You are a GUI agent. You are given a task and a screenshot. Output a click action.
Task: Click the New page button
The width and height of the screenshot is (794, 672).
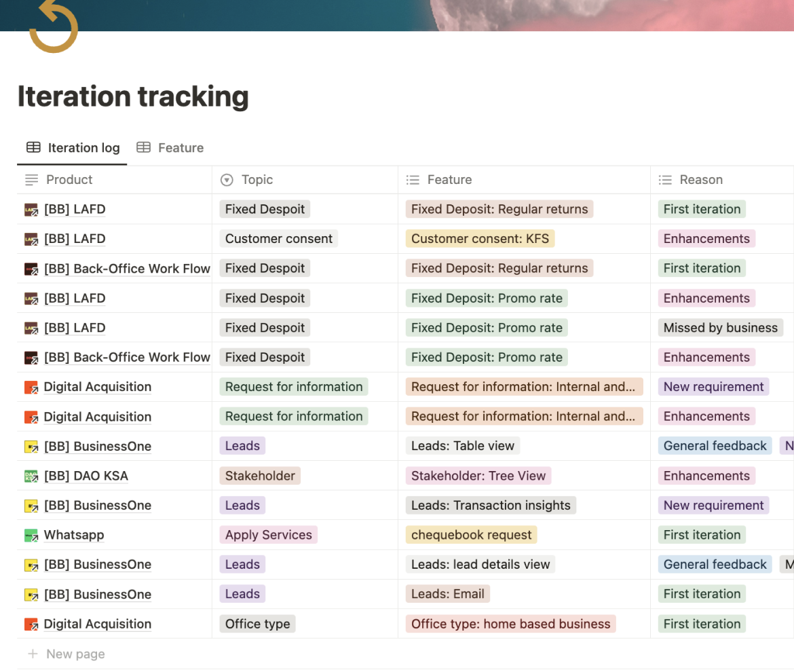tap(75, 654)
